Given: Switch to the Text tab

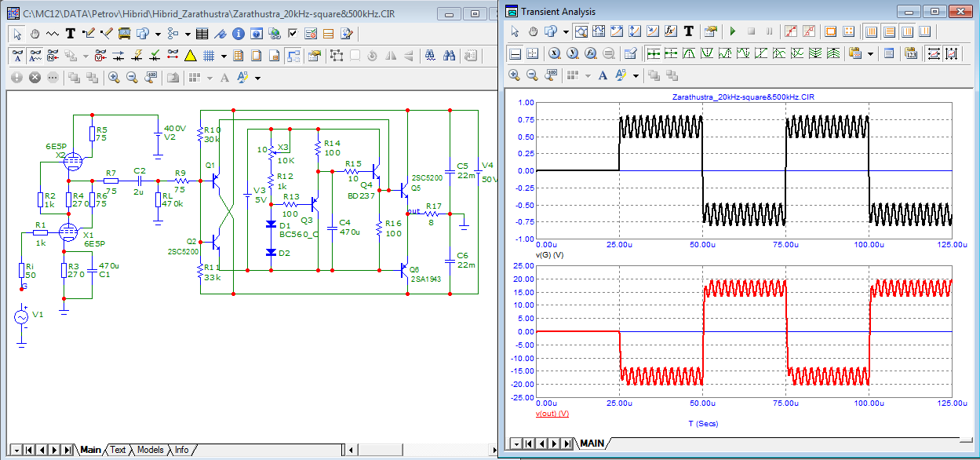Looking at the screenshot, I should click(118, 450).
